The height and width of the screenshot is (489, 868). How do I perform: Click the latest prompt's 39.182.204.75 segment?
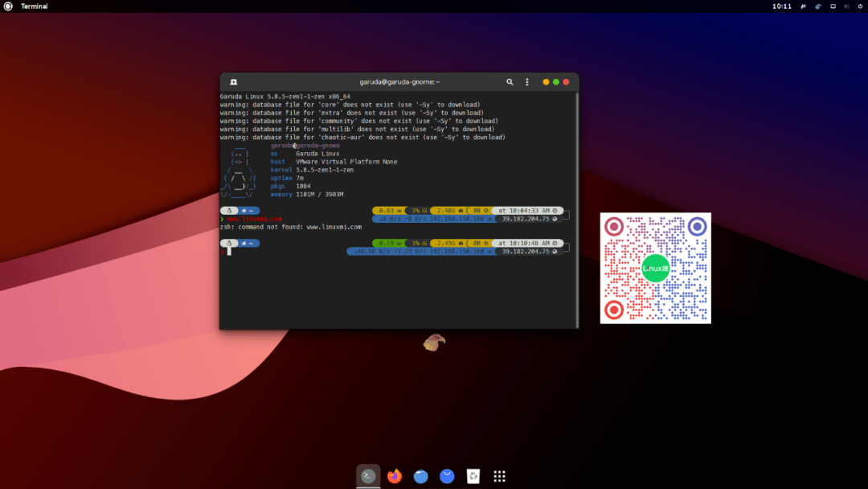pyautogui.click(x=529, y=252)
